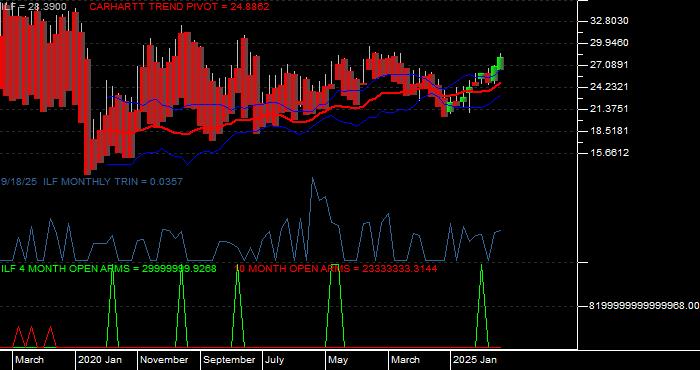
Task: Select the 18.5181 price axis value
Action: click(609, 131)
